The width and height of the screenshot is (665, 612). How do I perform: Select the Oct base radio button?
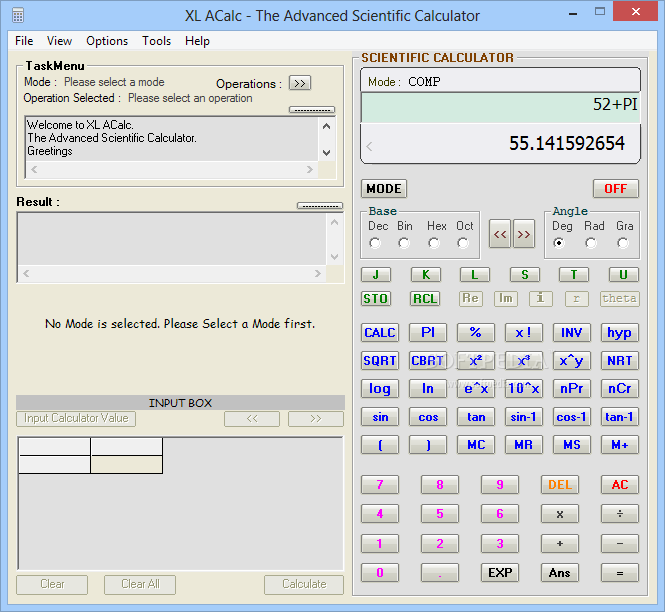(463, 243)
